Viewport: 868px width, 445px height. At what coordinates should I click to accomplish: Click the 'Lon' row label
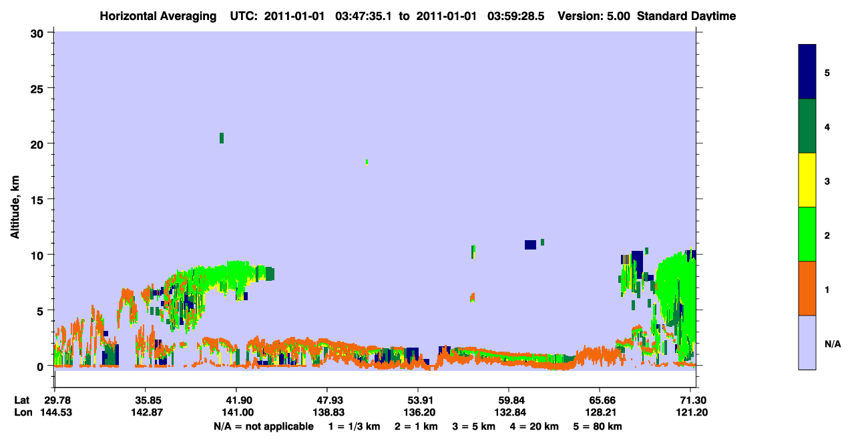click(23, 412)
